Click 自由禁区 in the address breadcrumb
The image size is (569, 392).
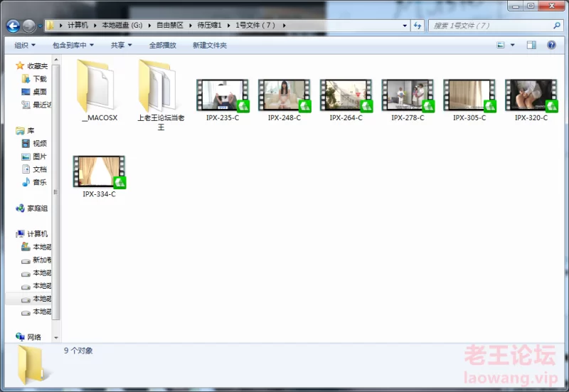click(170, 26)
